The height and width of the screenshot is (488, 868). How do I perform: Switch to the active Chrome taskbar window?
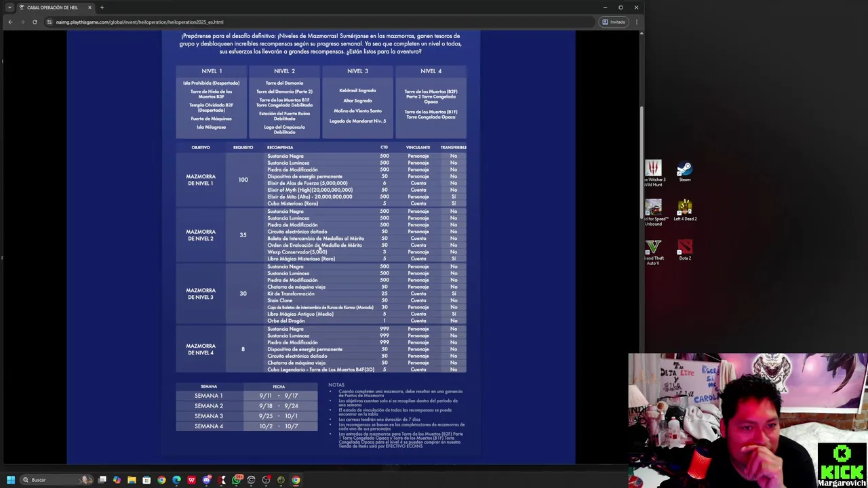[296, 480]
